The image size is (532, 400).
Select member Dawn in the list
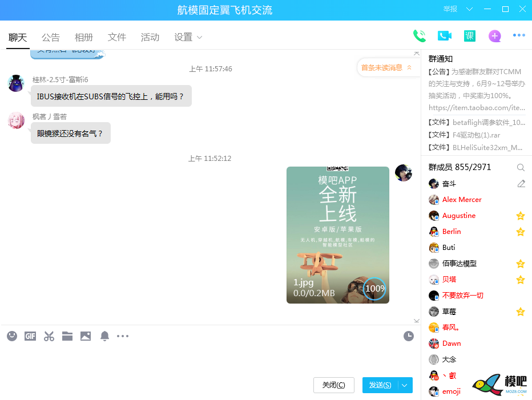(477, 344)
